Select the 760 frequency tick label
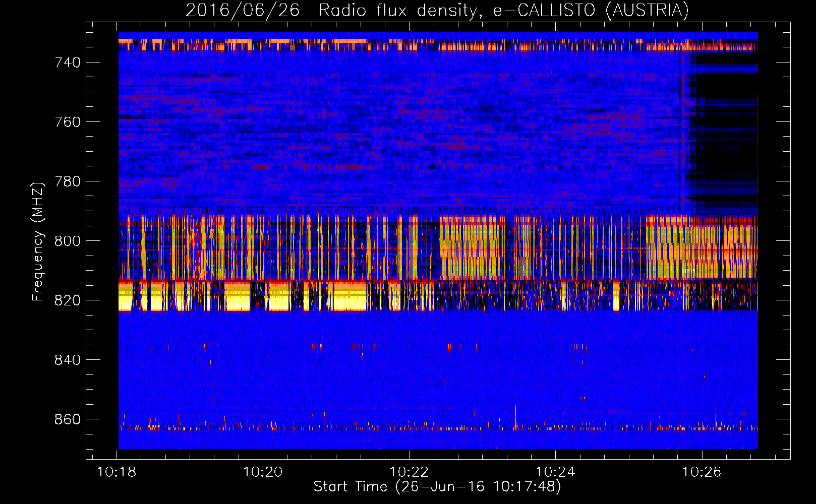 (68, 122)
